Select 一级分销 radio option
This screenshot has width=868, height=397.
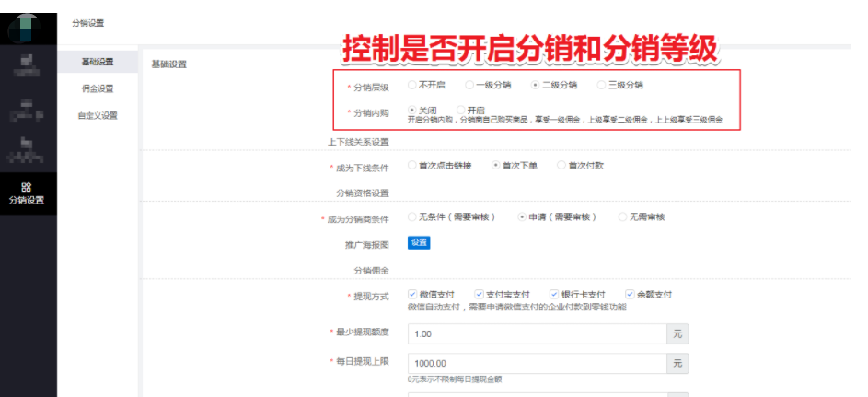469,86
